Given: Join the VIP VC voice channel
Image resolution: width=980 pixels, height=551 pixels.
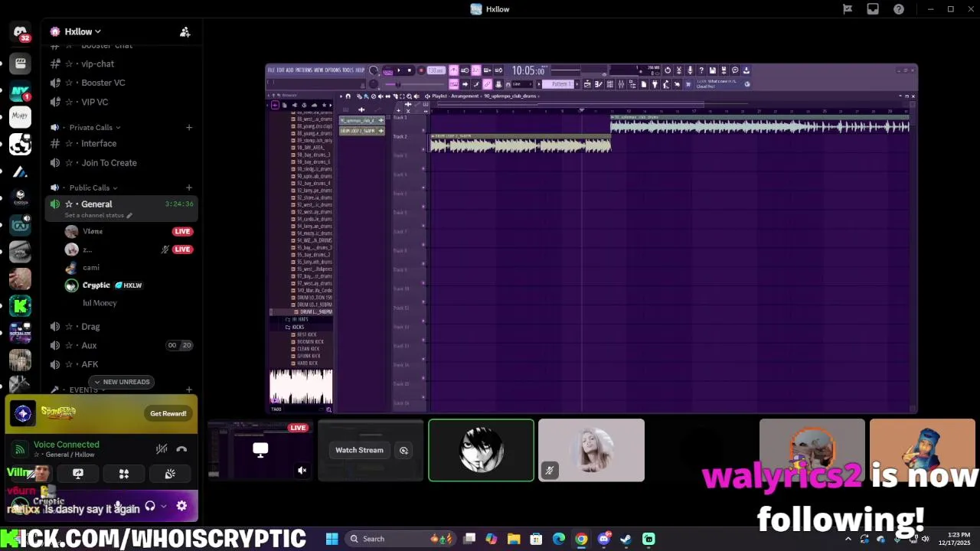Looking at the screenshot, I should pyautogui.click(x=95, y=102).
